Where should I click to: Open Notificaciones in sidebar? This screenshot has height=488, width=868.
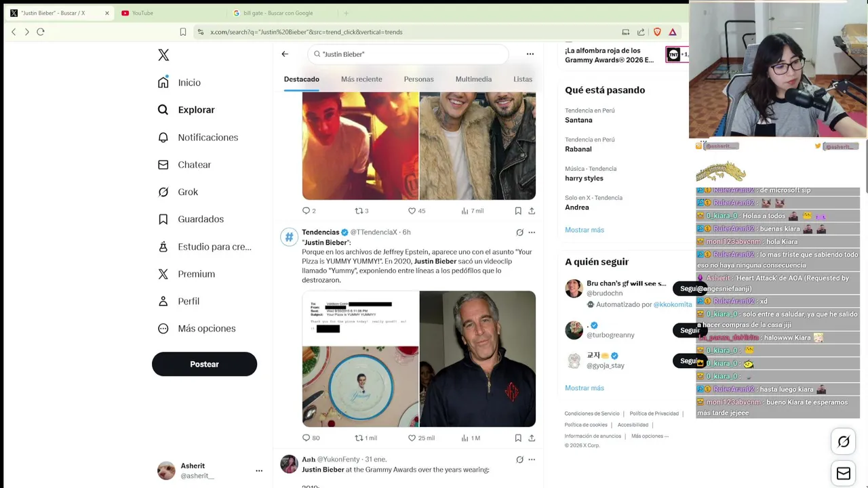coord(198,138)
